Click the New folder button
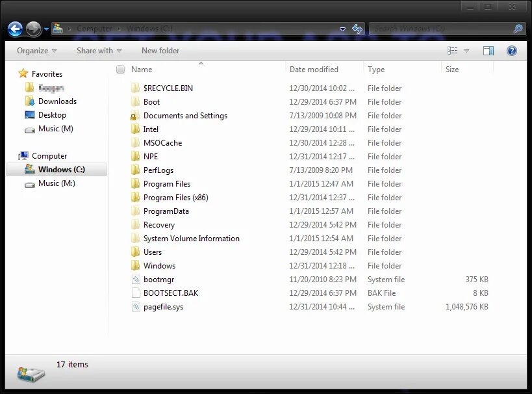Screen dimensions: 532x394 click(160, 51)
